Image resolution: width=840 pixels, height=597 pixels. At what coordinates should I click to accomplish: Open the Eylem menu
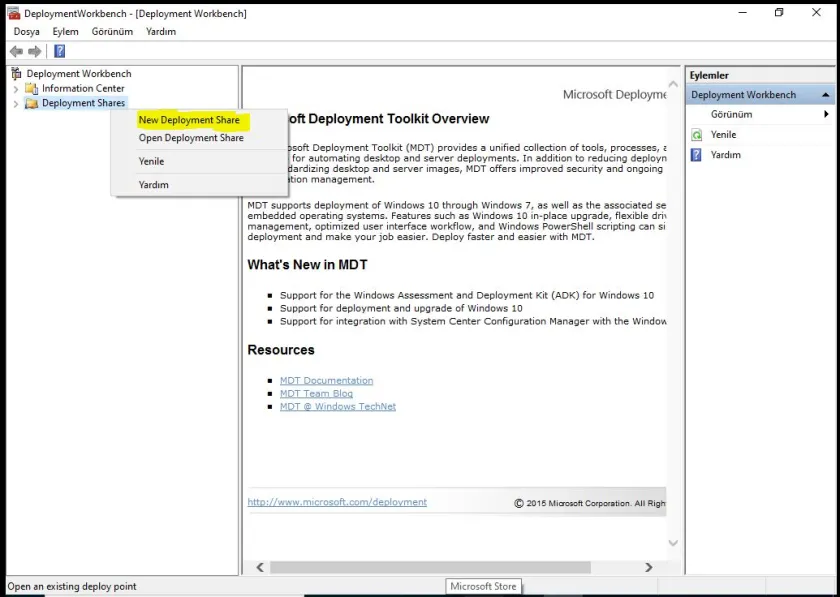pyautogui.click(x=66, y=31)
